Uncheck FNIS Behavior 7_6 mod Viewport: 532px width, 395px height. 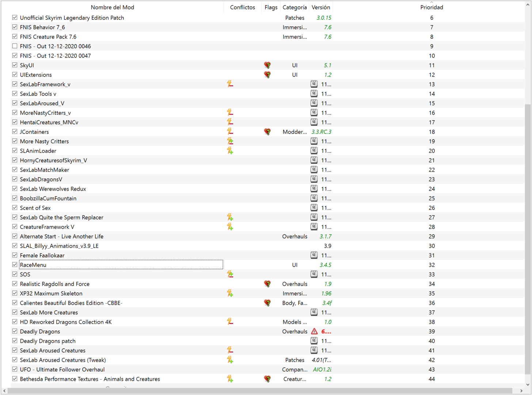pos(15,27)
